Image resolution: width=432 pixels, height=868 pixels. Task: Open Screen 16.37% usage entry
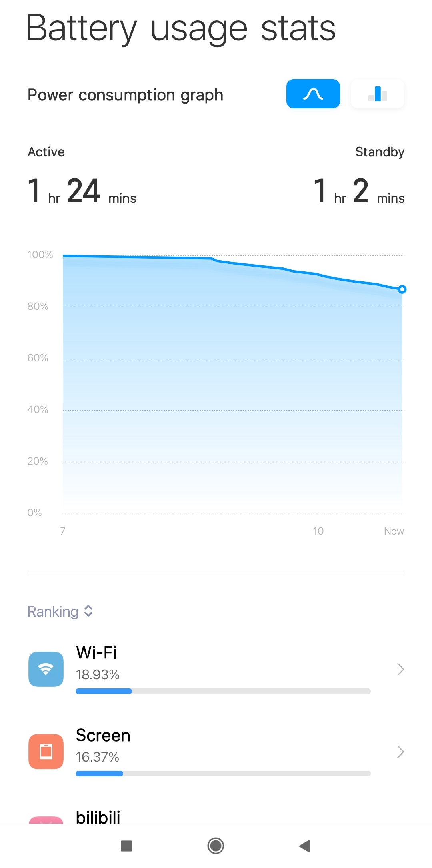click(x=216, y=752)
